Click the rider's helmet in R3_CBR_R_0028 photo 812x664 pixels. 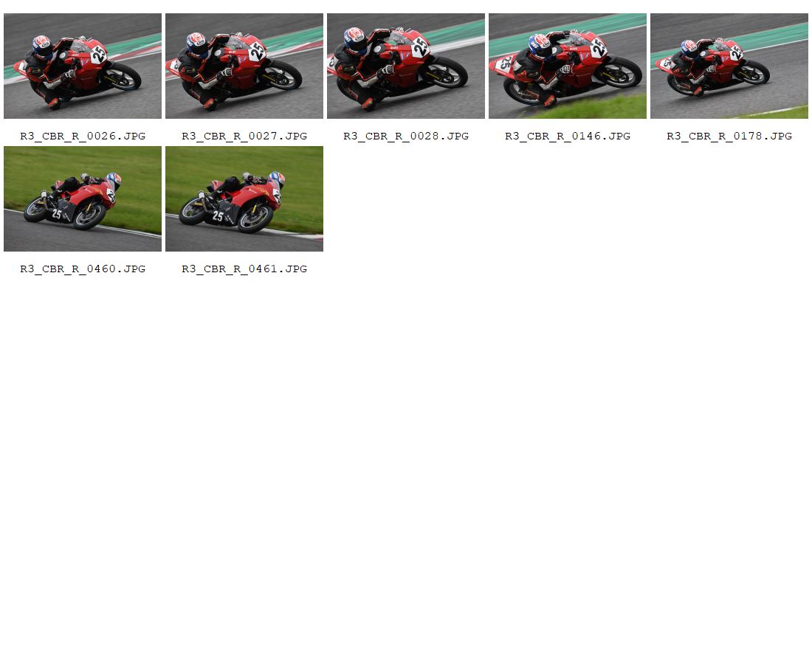[355, 40]
